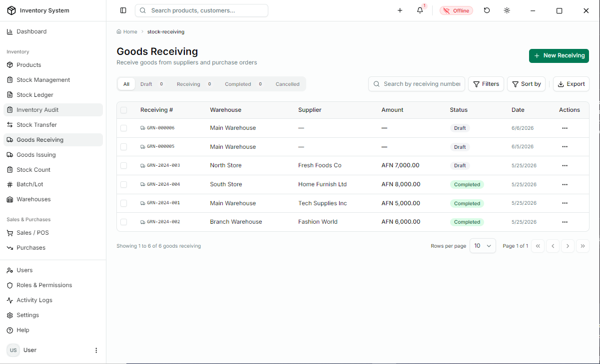Click the Home breadcrumb link
The height and width of the screenshot is (364, 600).
[x=127, y=31]
